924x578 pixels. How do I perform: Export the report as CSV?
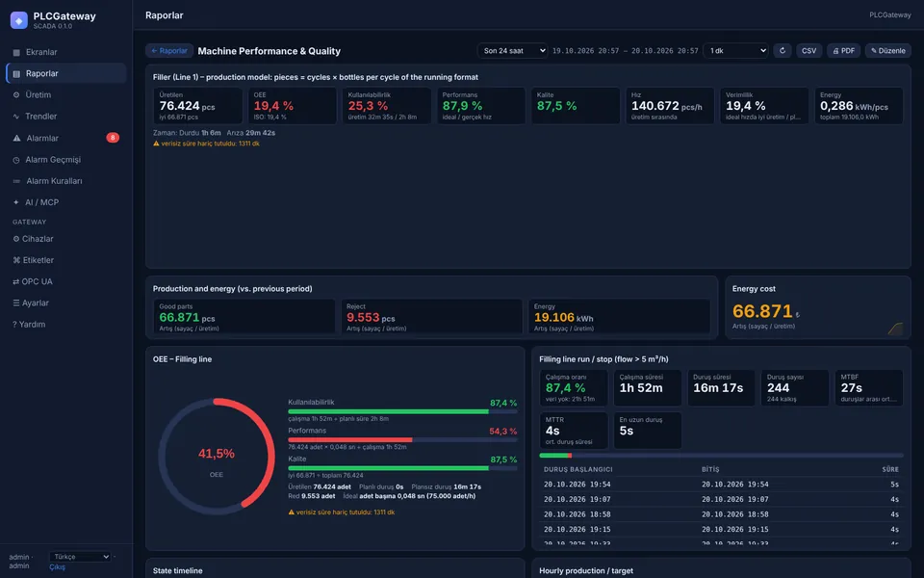(x=808, y=51)
